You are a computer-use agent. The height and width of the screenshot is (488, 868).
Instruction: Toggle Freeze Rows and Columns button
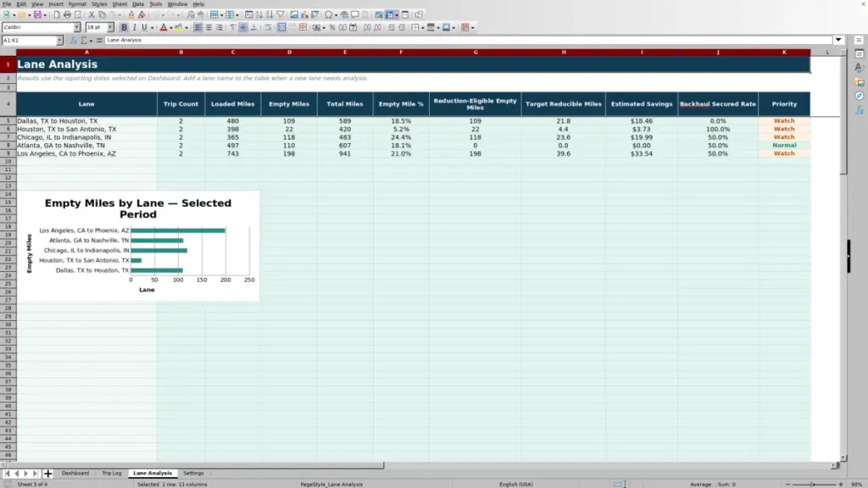[x=390, y=15]
